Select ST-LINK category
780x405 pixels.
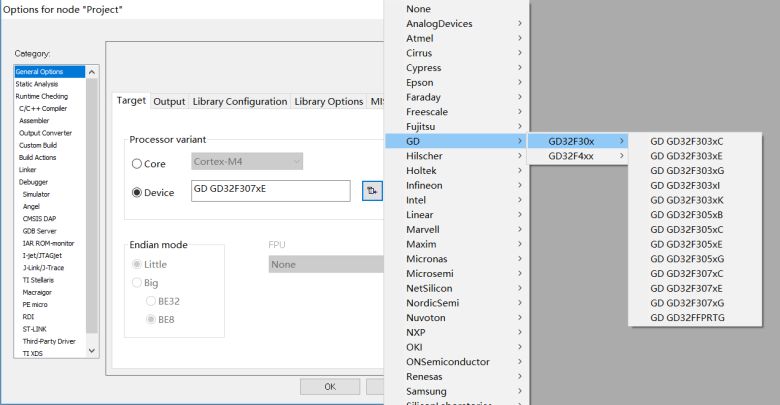click(x=49, y=329)
